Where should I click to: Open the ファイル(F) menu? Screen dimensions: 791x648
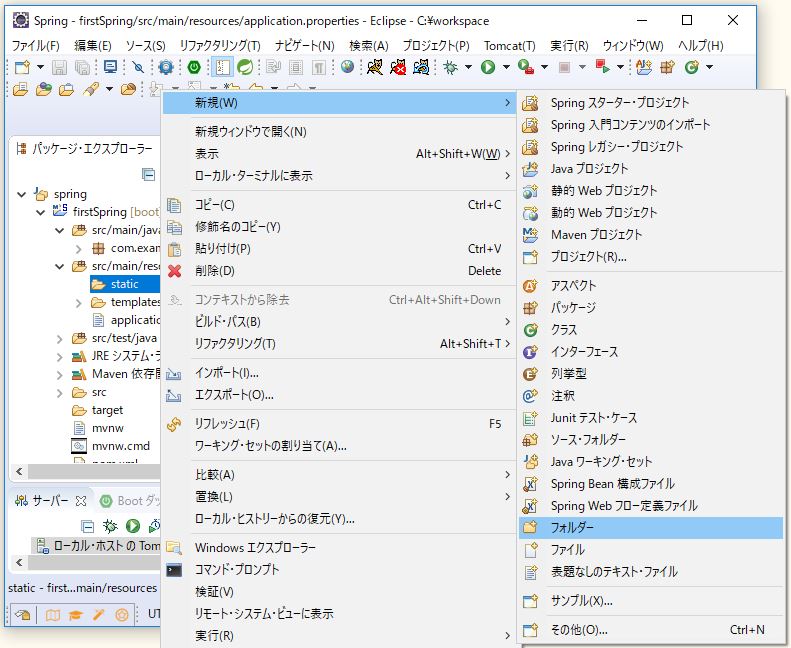point(36,46)
